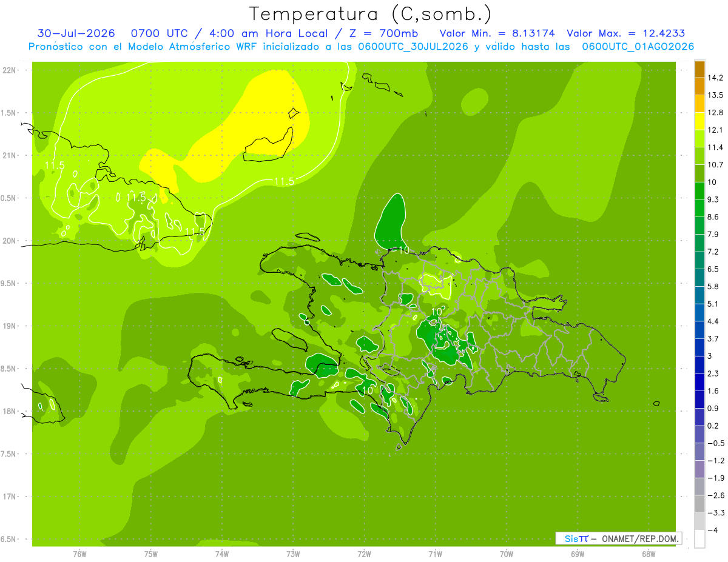Click the dark blue swatch between 0.9 and 1.6
The image size is (728, 562).
tap(699, 400)
